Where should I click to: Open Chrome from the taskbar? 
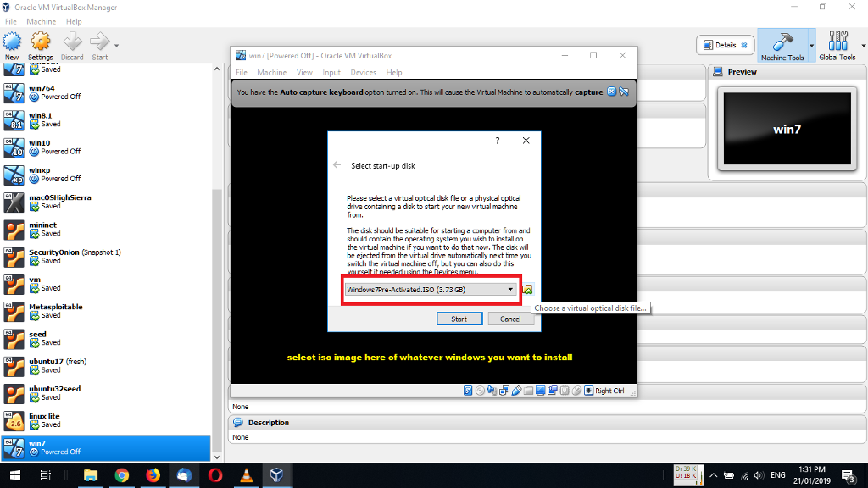122,475
